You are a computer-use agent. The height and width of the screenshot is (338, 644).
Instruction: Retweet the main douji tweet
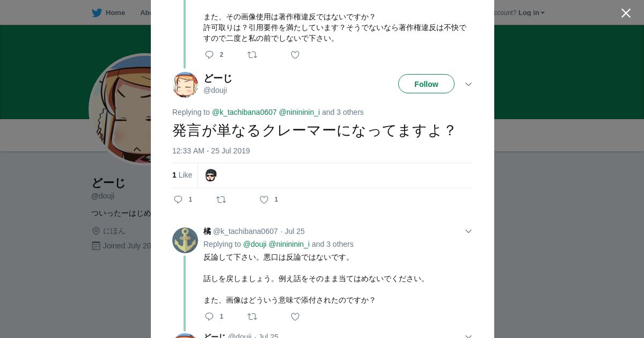221,200
